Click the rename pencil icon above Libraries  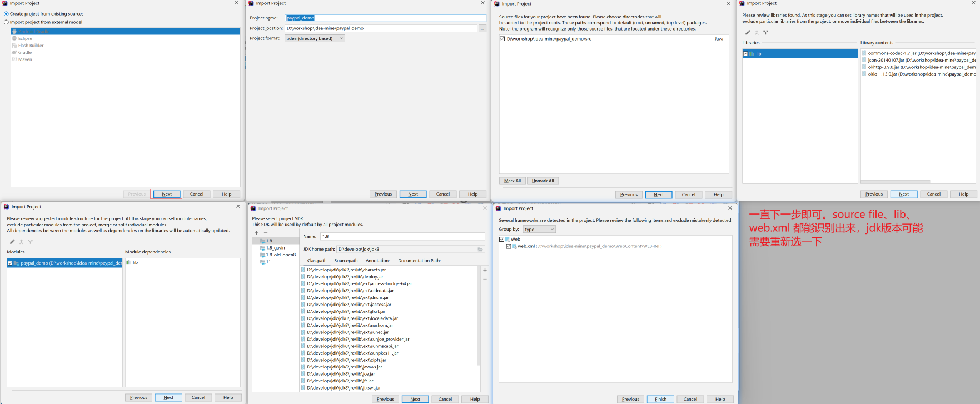click(748, 33)
